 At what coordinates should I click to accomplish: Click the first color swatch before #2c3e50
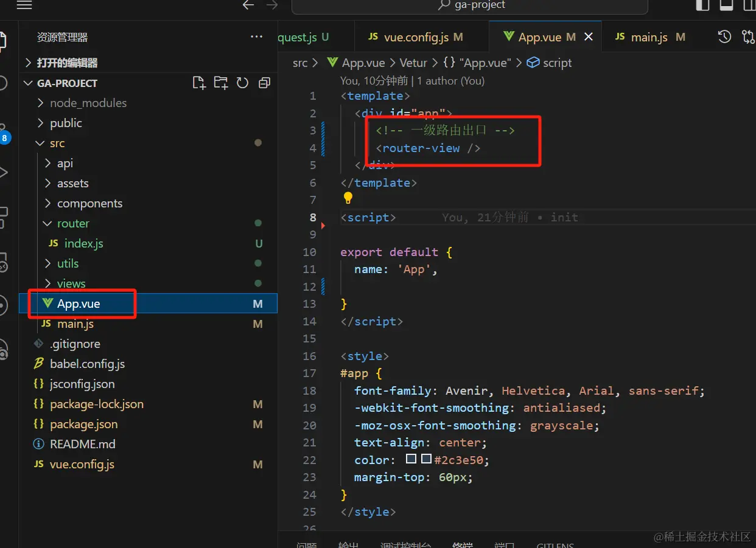click(x=411, y=460)
